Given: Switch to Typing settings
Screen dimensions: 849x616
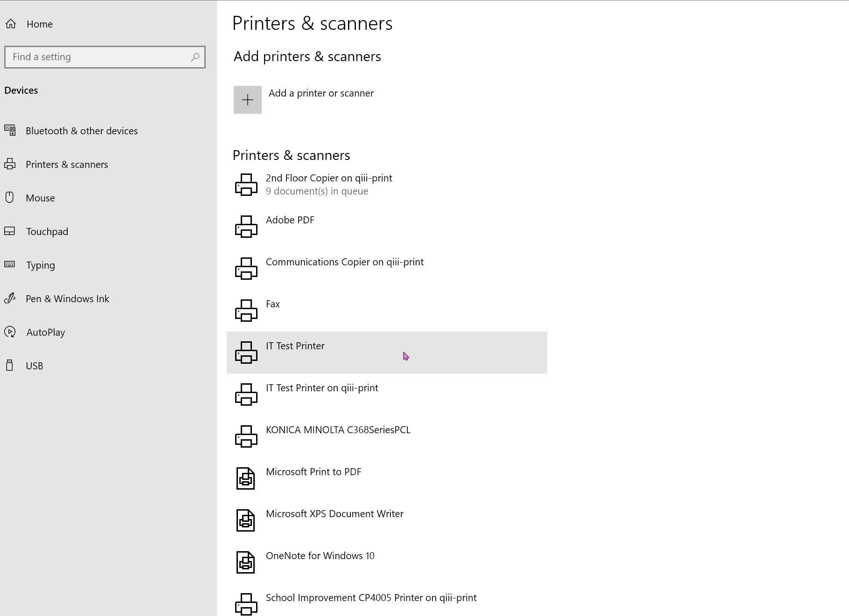Looking at the screenshot, I should (41, 265).
